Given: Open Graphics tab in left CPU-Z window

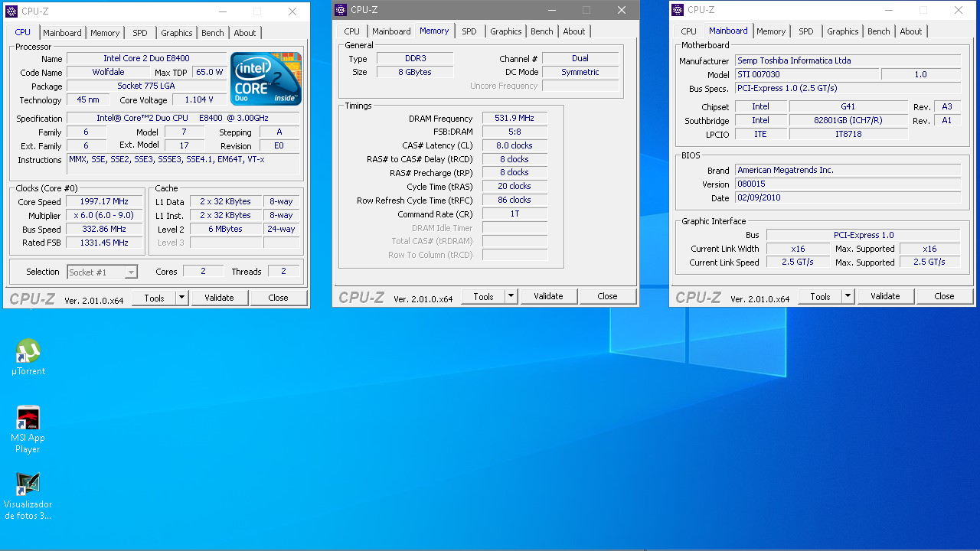Looking at the screenshot, I should (x=177, y=33).
